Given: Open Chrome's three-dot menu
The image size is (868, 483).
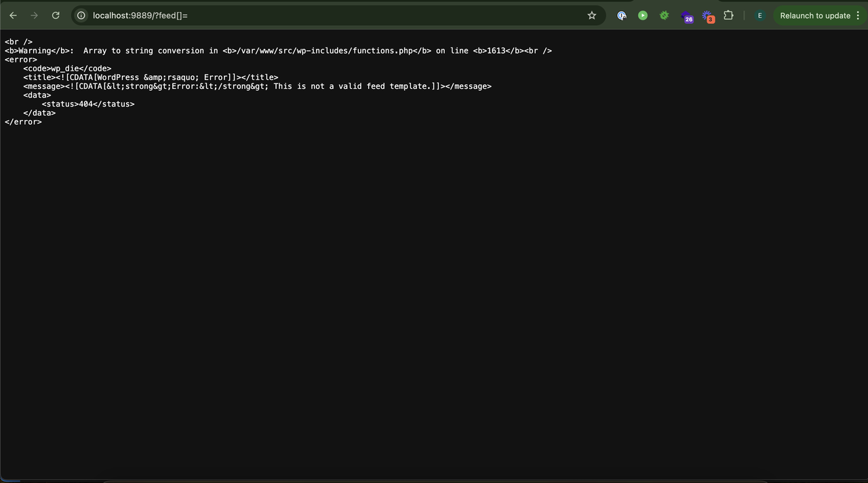Looking at the screenshot, I should (858, 16).
